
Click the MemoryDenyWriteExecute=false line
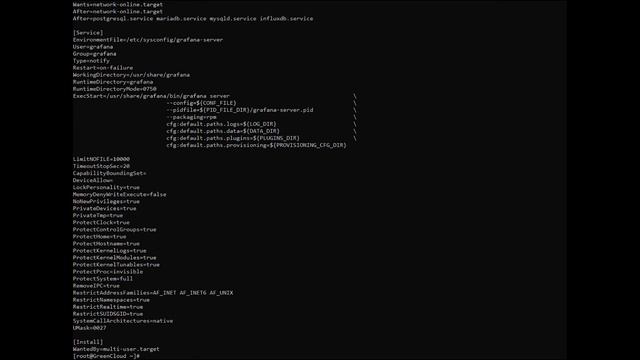click(119, 194)
